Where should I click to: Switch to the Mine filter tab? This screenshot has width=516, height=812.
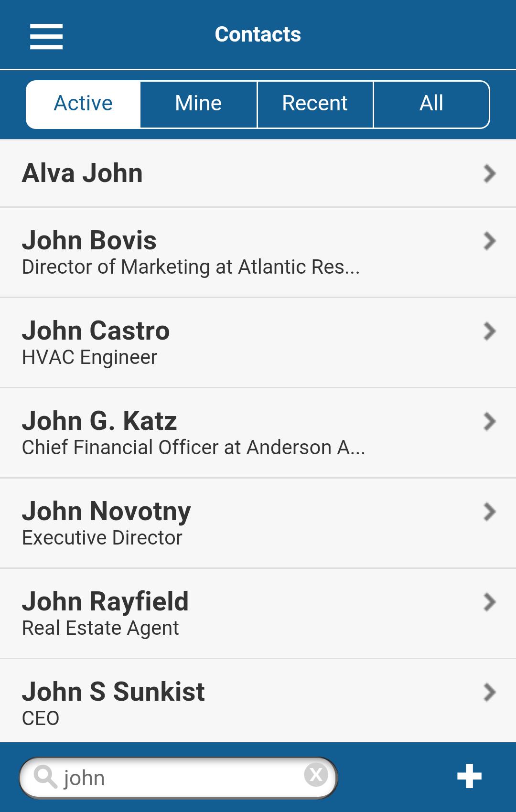(x=199, y=104)
